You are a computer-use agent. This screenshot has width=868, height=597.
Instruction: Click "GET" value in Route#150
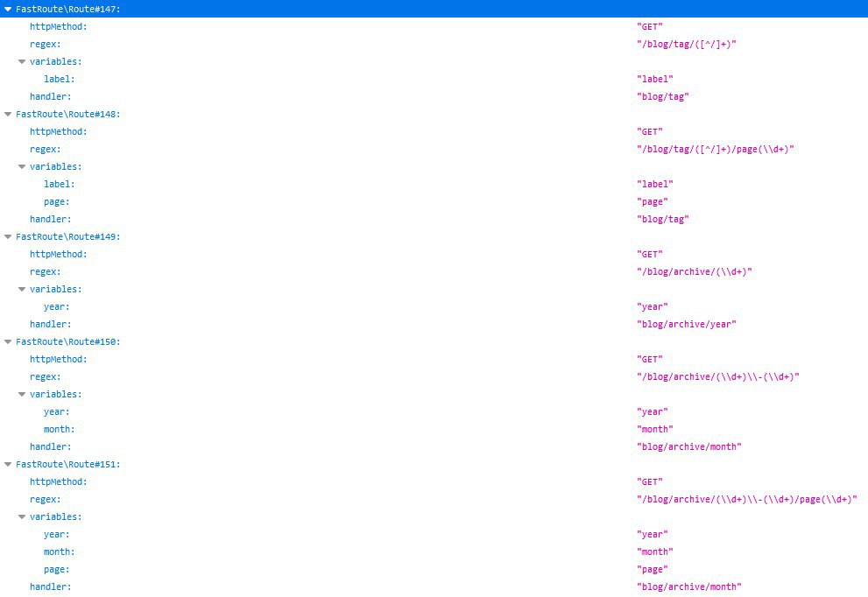[650, 360]
